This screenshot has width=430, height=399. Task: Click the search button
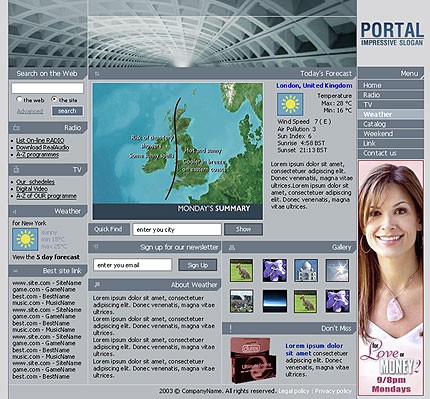[67, 111]
